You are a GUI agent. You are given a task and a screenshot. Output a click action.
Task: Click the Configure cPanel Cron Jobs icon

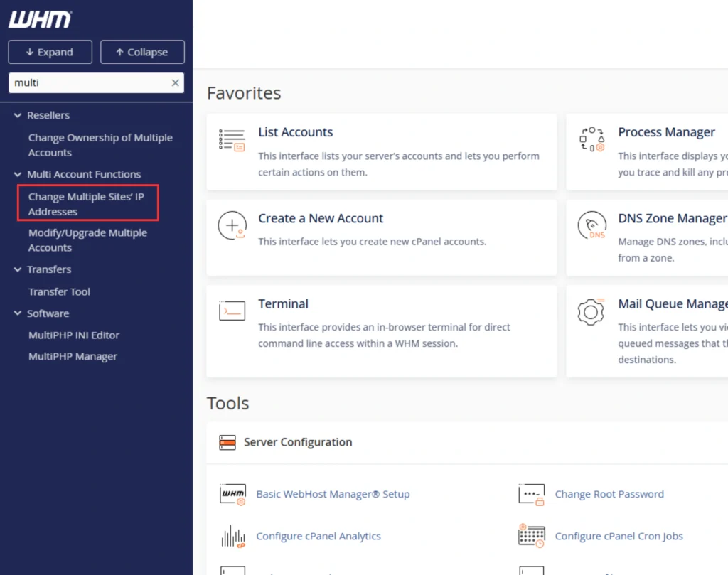[532, 535]
